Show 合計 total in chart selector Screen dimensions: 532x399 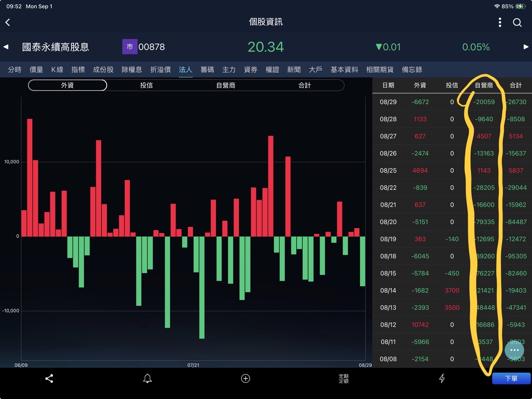click(x=305, y=85)
